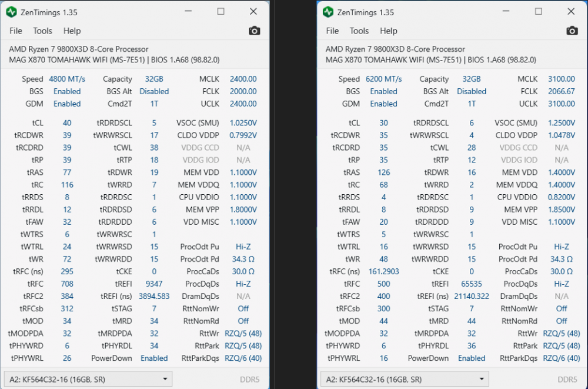The height and width of the screenshot is (389, 588).
Task: Close the right ZenTimings window
Action: (570, 11)
